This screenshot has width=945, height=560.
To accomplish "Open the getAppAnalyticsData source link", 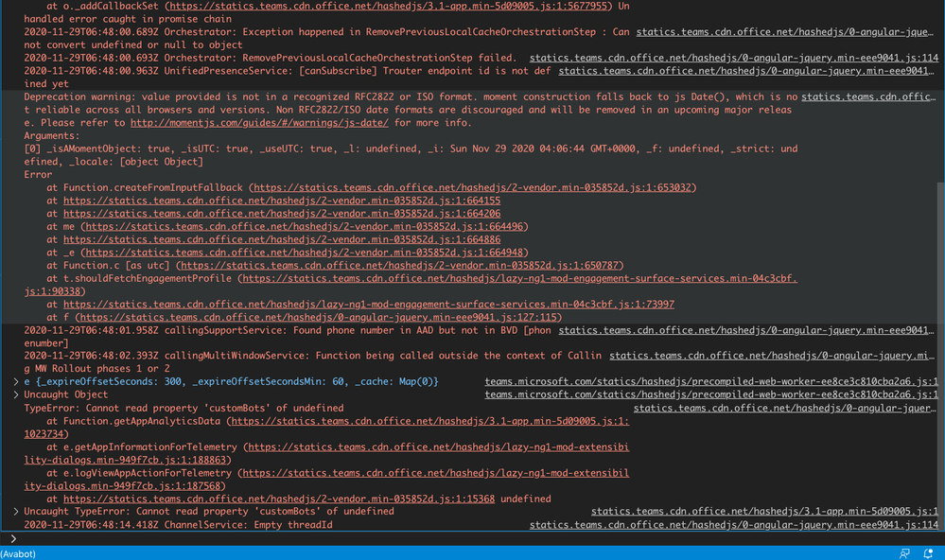I will click(429, 421).
